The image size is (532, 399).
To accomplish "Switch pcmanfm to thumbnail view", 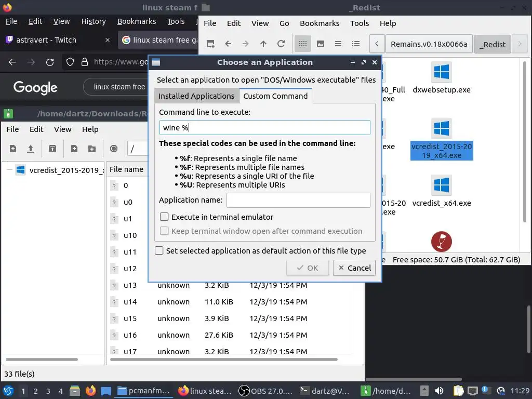I will coord(320,44).
